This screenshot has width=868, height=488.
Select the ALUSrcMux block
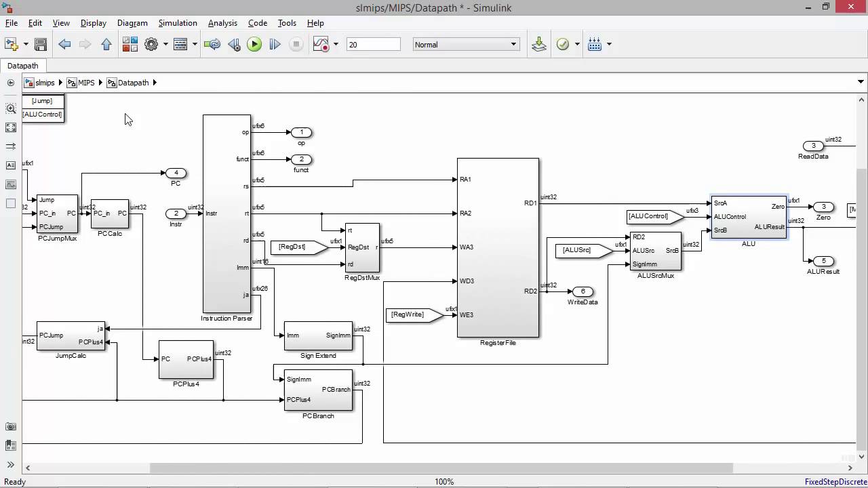click(x=655, y=251)
